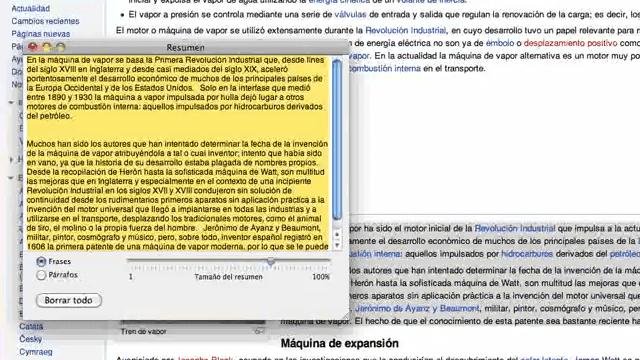Screen dimensions: 640x360
Task: Click the Tamaño del resumen slider handle
Action: (271, 261)
